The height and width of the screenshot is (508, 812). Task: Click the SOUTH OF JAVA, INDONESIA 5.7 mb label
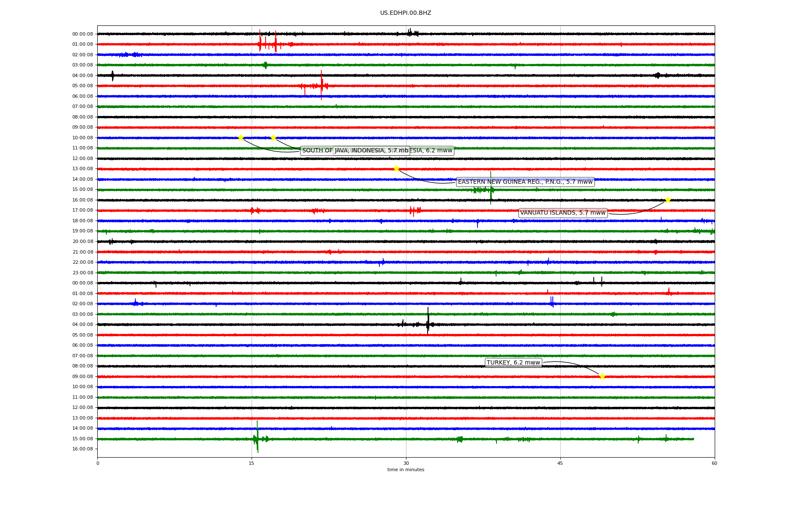(355, 151)
